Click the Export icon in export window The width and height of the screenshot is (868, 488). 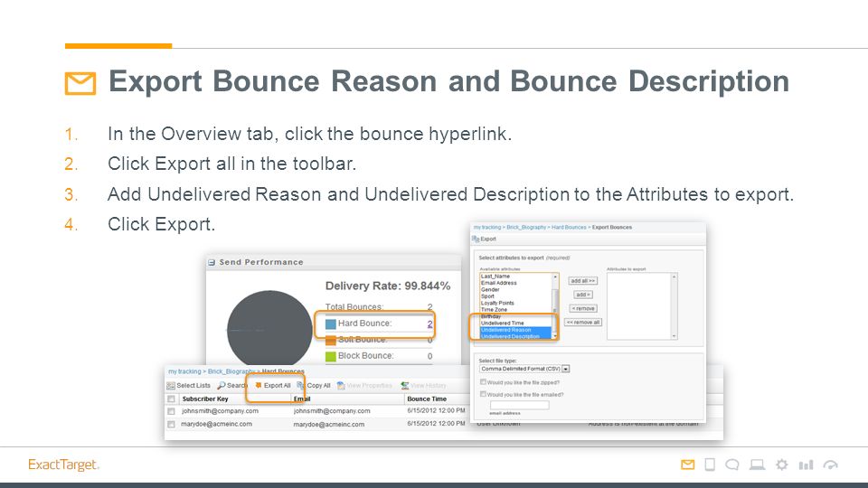point(476,239)
